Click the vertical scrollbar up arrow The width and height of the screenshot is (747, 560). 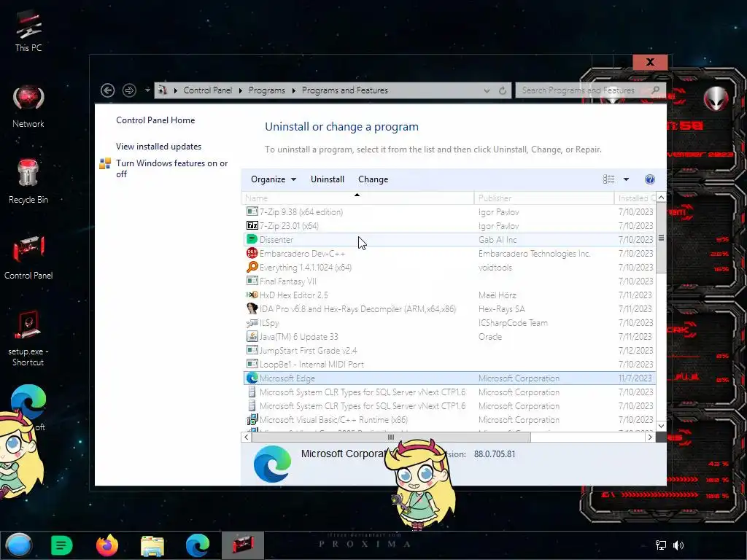coord(661,197)
